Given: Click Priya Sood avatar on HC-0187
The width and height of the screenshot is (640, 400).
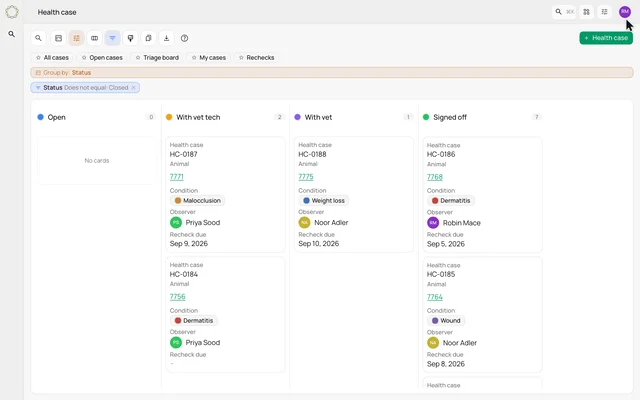Looking at the screenshot, I should coord(176,222).
